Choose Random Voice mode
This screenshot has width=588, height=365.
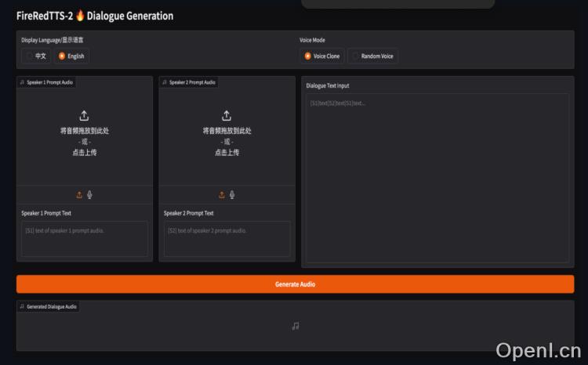click(372, 56)
